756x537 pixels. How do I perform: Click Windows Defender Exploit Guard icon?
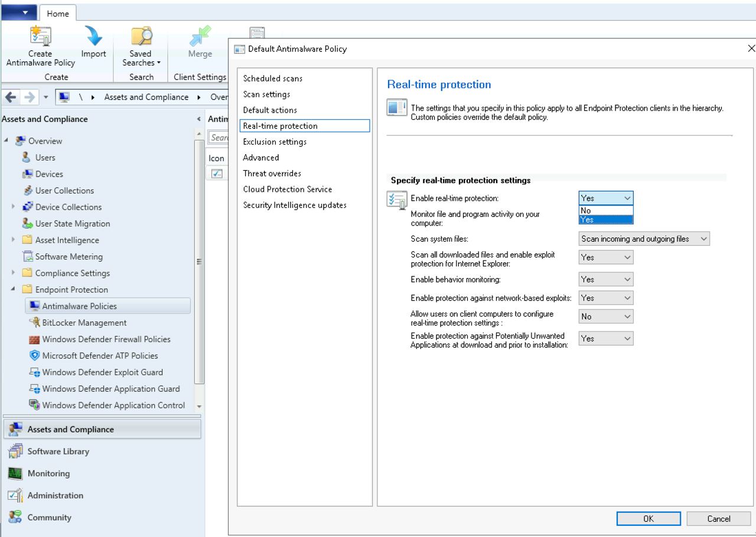[x=34, y=372]
